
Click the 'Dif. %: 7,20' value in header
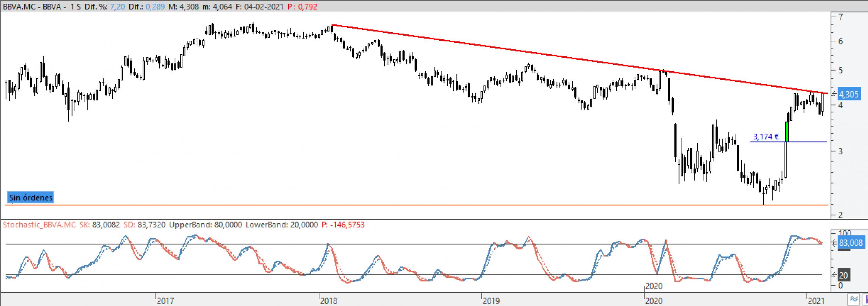105,7
